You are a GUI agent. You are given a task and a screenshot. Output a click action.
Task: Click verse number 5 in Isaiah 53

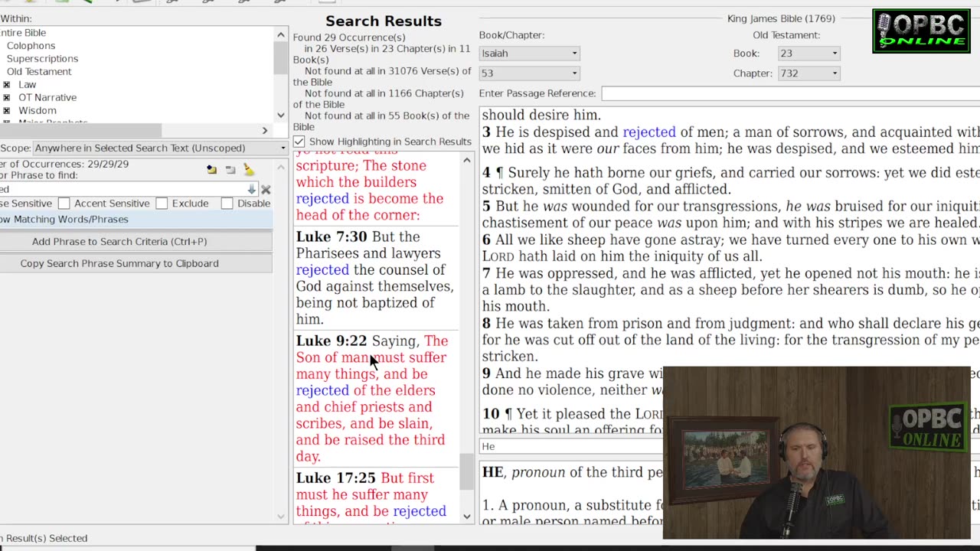(486, 207)
